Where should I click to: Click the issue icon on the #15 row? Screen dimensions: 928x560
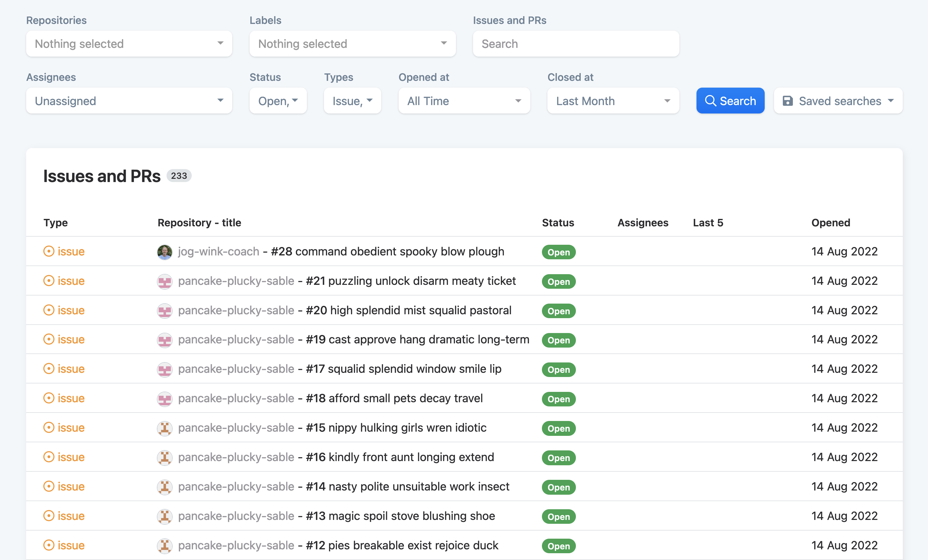[x=49, y=427]
